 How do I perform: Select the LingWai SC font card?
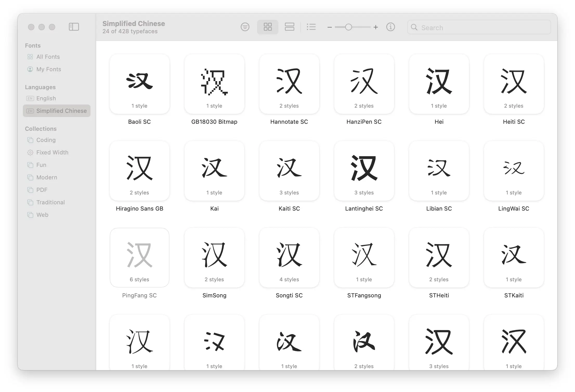[x=514, y=171]
